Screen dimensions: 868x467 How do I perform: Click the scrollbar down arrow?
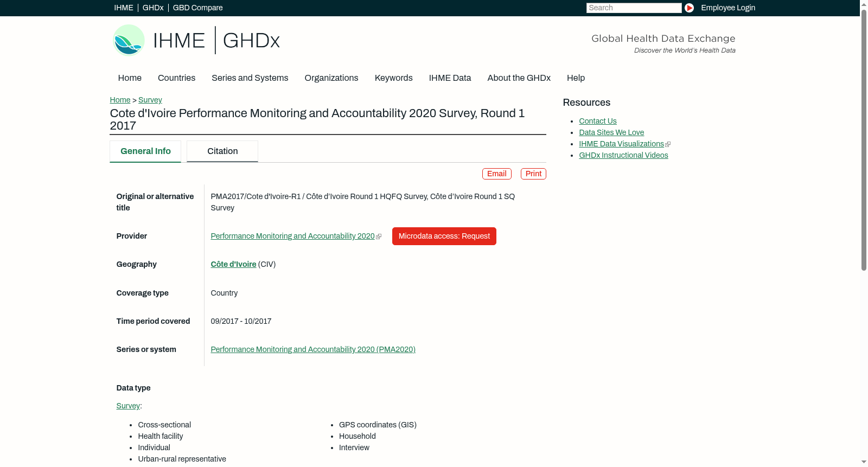click(864, 463)
